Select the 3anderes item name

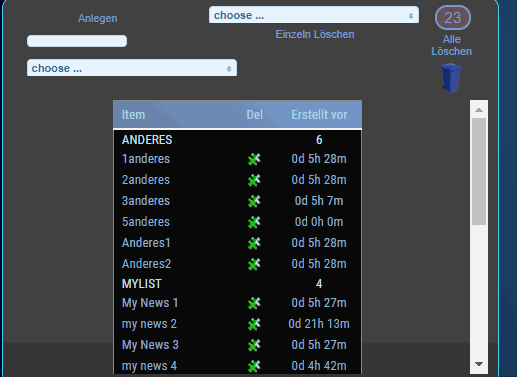click(x=146, y=201)
